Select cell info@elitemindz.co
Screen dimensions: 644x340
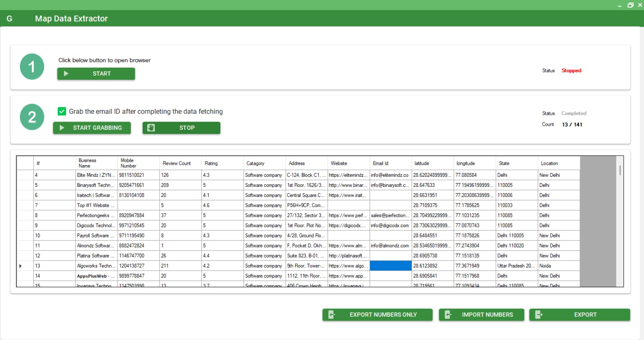[391, 175]
